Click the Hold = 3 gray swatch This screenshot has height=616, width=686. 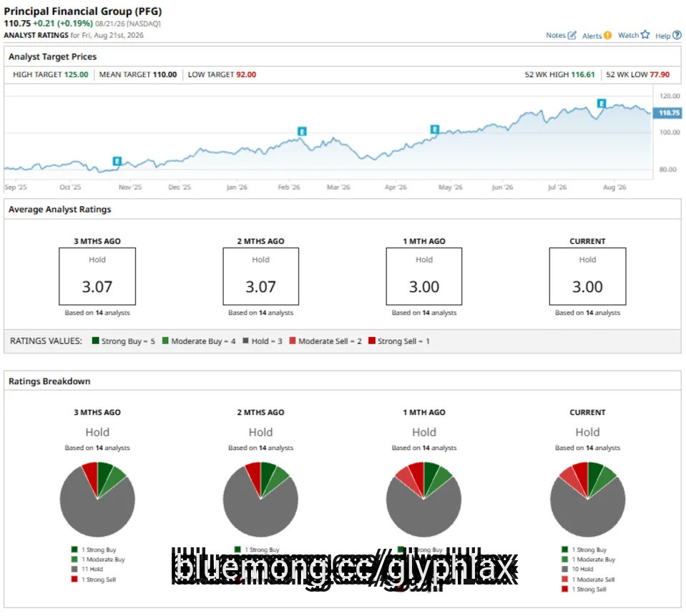pyautogui.click(x=245, y=341)
